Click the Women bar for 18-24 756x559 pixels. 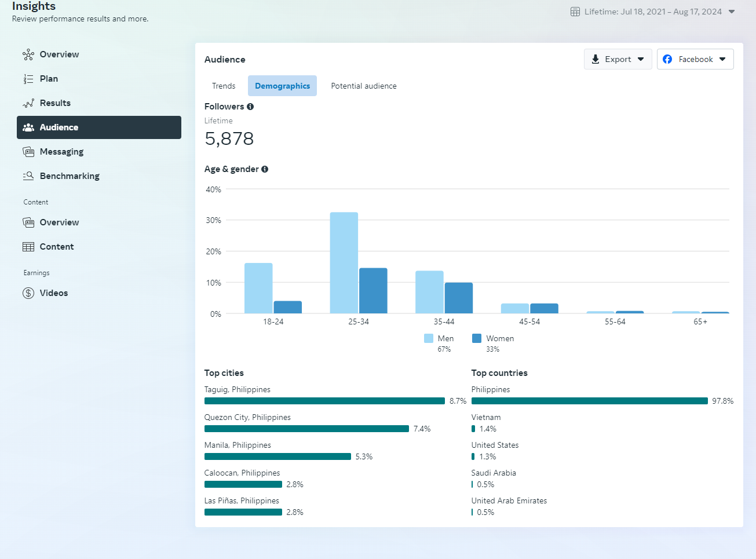[x=288, y=308]
